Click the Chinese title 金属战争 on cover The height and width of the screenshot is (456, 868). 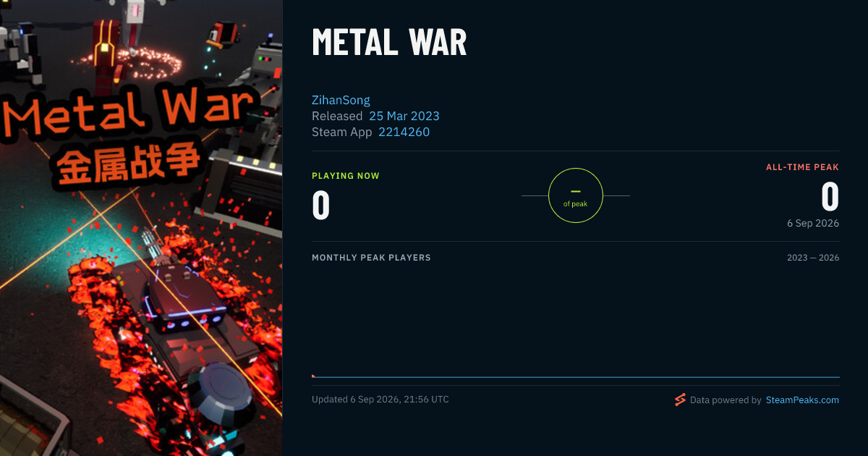(129, 166)
